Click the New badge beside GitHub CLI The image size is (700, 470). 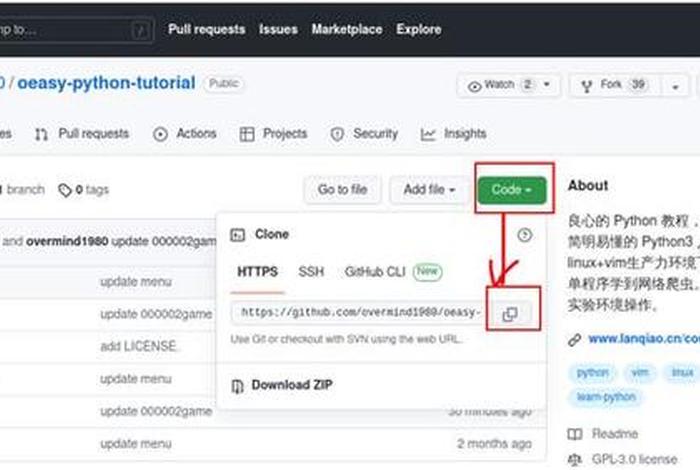click(x=427, y=271)
